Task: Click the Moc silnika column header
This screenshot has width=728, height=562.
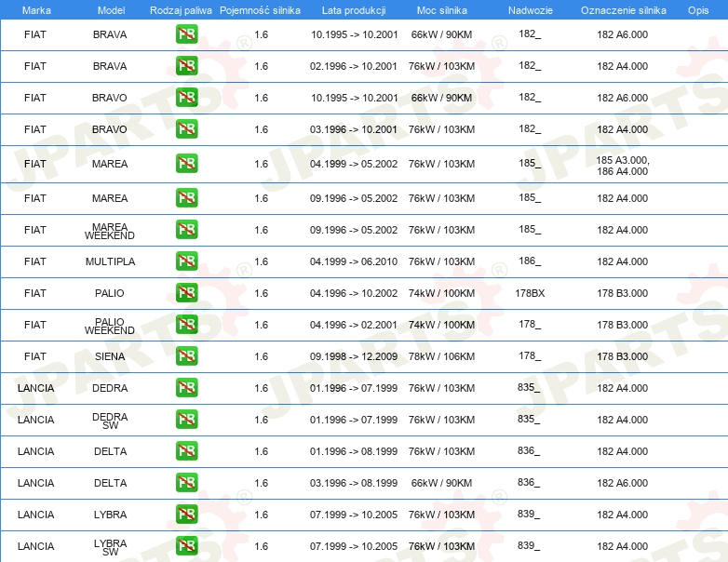Action: tap(441, 10)
